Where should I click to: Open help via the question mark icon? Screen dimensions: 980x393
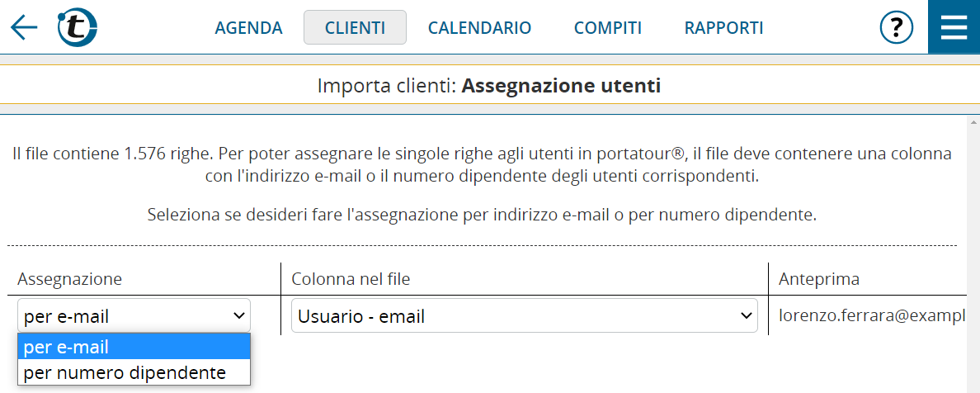[896, 27]
